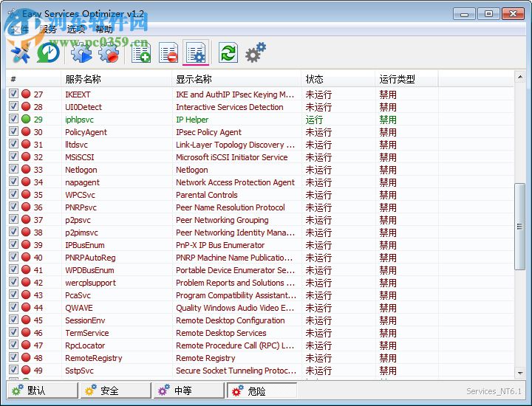Click the red status dot for p2psvc

(26, 219)
